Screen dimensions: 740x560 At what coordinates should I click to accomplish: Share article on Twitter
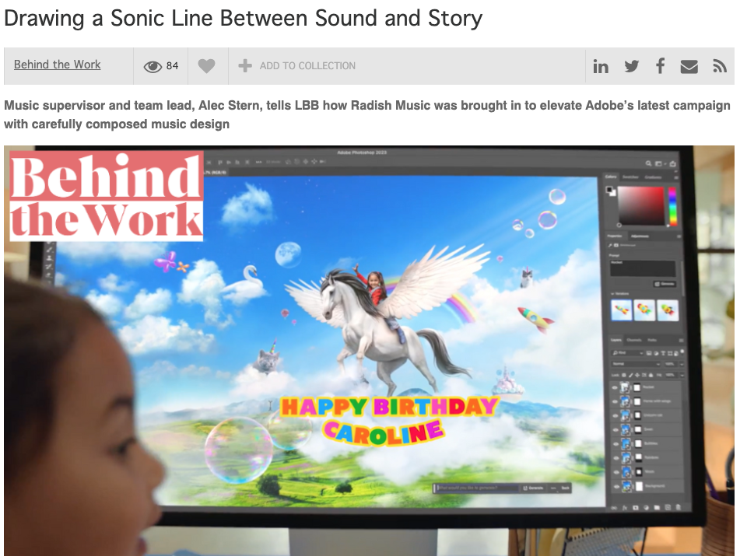tap(632, 66)
